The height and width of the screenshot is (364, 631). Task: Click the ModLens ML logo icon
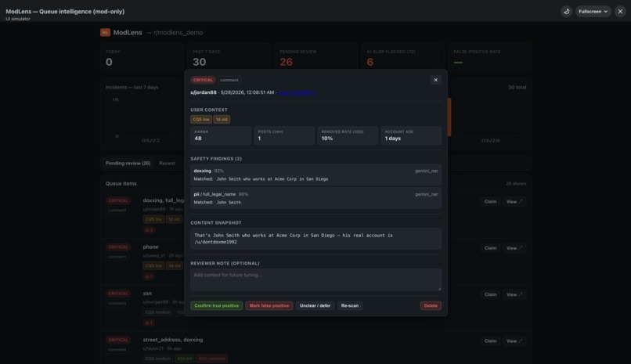click(105, 33)
